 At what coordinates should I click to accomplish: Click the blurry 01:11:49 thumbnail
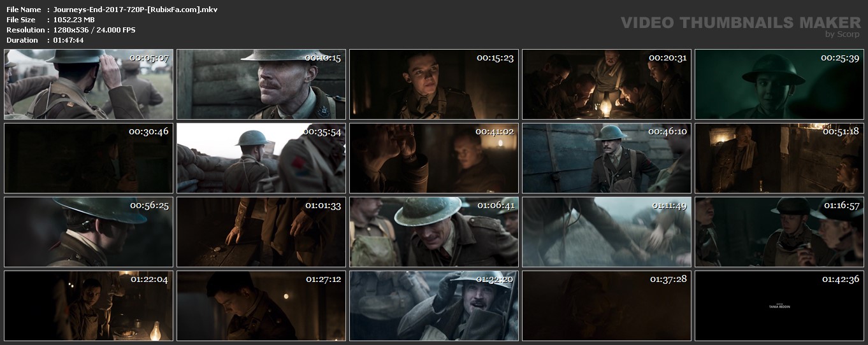(607, 232)
